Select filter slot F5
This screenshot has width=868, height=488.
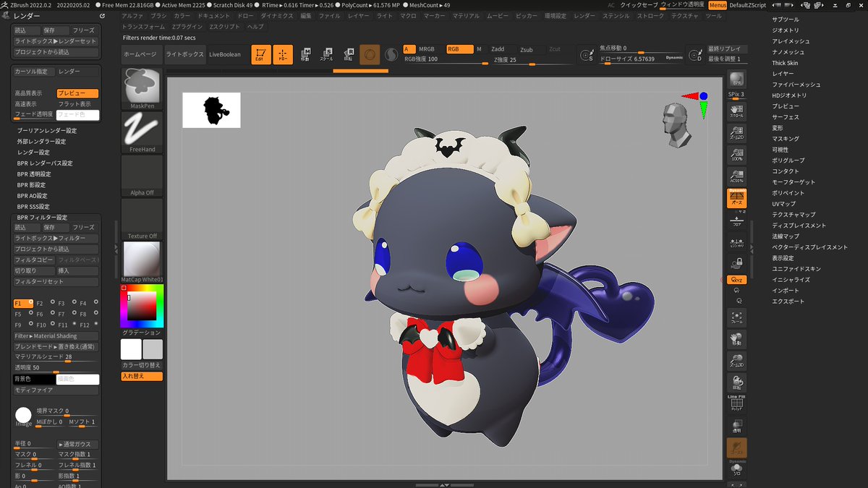(x=23, y=314)
